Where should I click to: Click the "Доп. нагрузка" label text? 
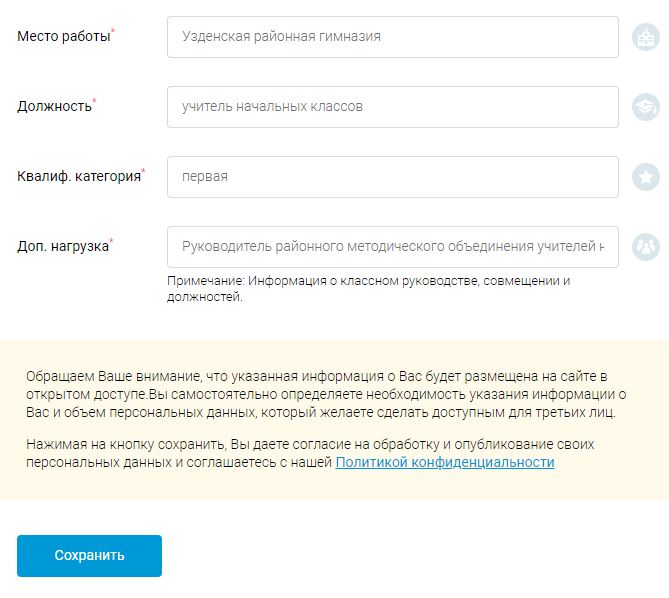pyautogui.click(x=62, y=246)
